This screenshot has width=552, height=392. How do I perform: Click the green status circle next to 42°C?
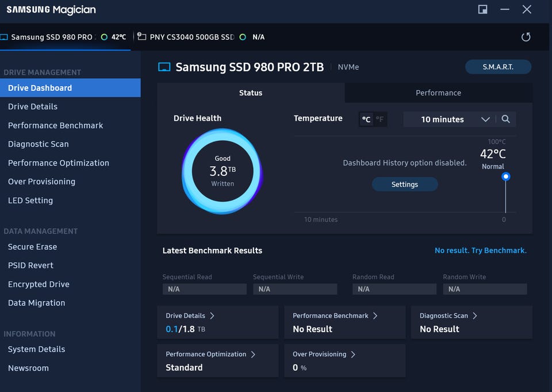pos(104,37)
